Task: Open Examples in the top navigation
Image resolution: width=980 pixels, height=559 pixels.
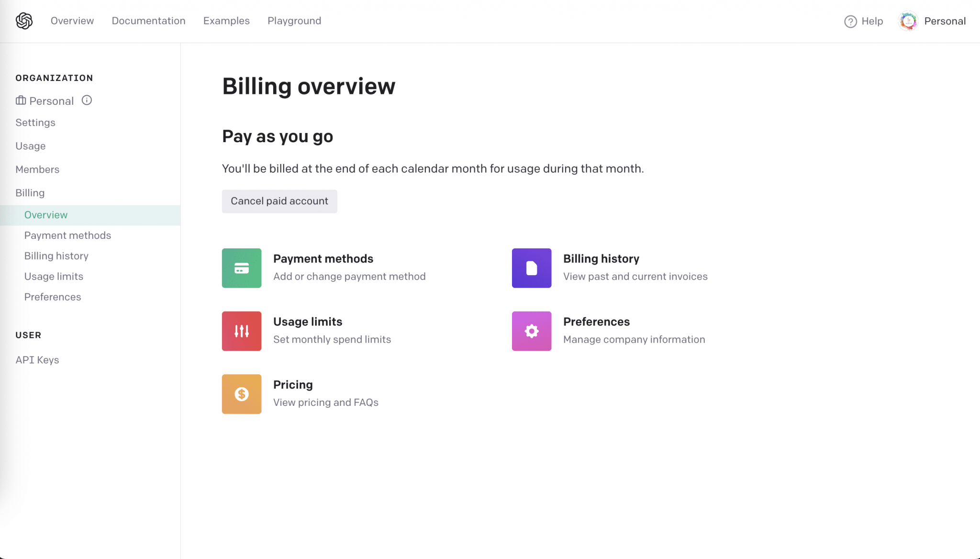Action: point(226,21)
